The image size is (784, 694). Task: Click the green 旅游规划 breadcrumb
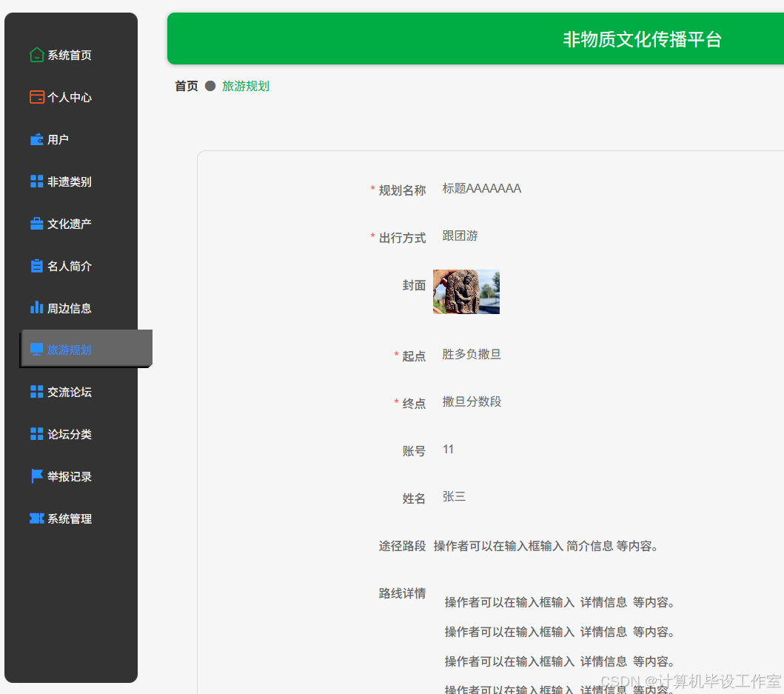click(x=246, y=86)
